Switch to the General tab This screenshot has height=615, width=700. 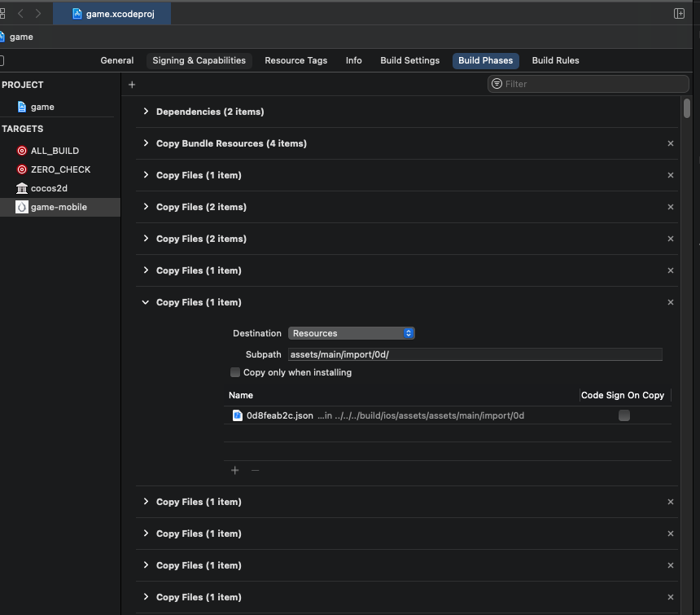117,60
